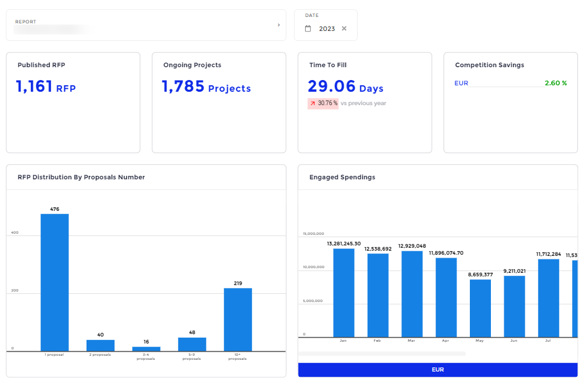
Task: Open the Ongoing Projects card
Action: click(x=219, y=102)
